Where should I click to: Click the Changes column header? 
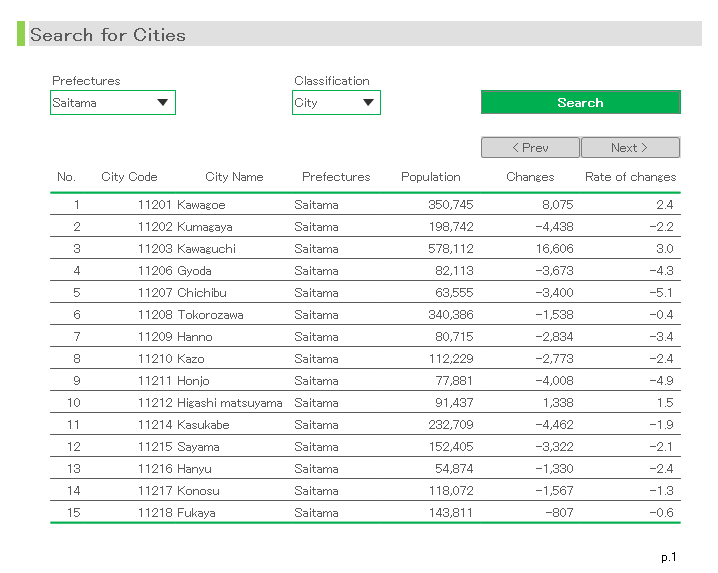(530, 177)
